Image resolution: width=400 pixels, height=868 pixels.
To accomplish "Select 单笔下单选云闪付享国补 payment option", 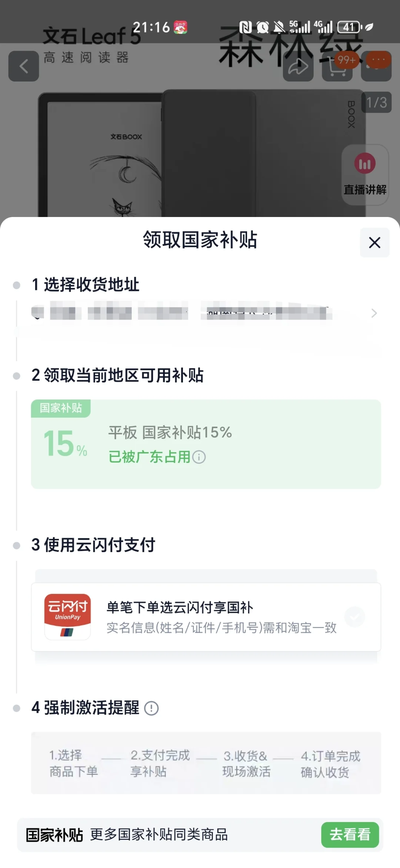I will (206, 617).
